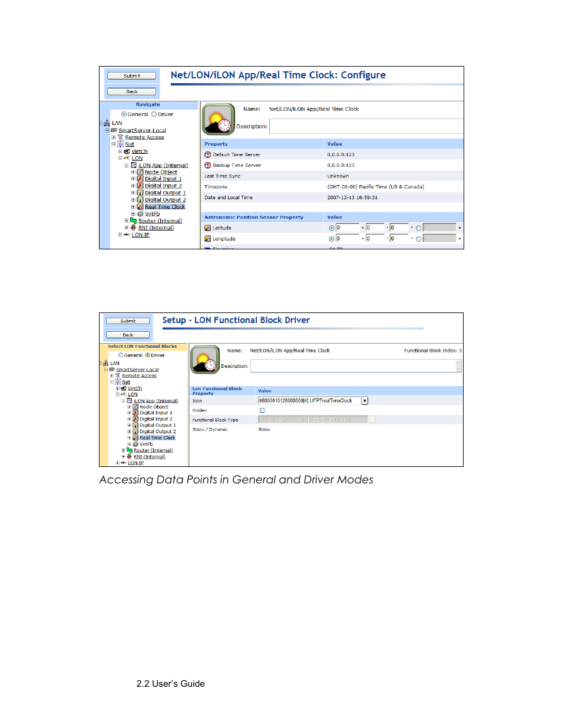Viewport: 562px width, 728px height.
Task: Click the Latitude degrees input field
Action: click(x=348, y=228)
